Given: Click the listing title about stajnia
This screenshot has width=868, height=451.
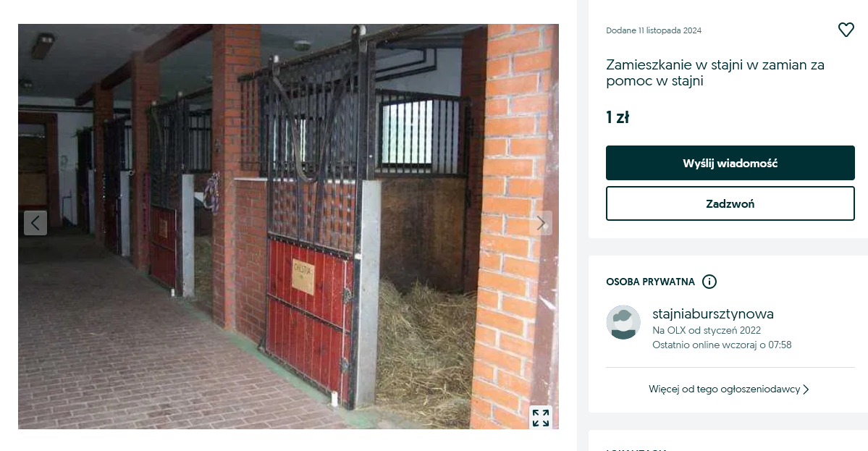Looking at the screenshot, I should [x=715, y=72].
